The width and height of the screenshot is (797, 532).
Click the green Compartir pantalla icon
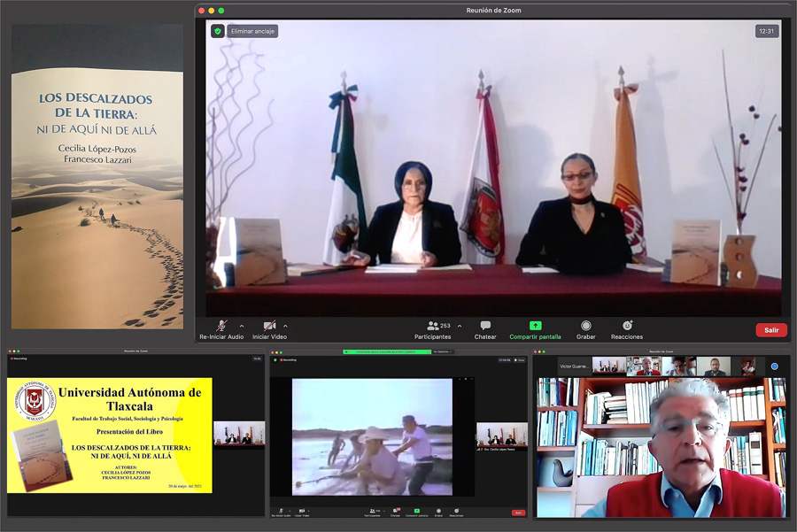click(535, 326)
